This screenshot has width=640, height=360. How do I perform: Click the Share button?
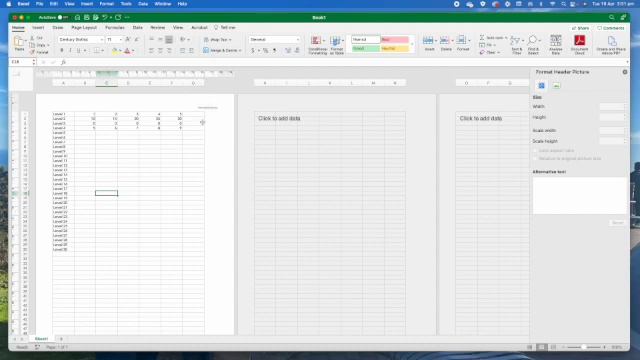[580, 28]
